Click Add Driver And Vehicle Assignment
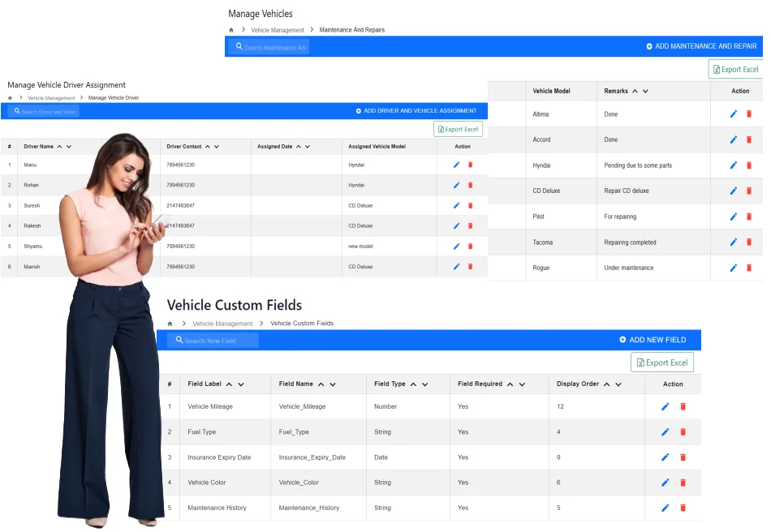771x532 pixels. [x=416, y=111]
